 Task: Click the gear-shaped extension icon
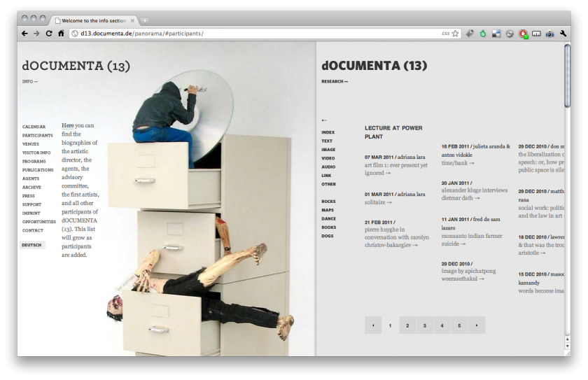click(510, 34)
